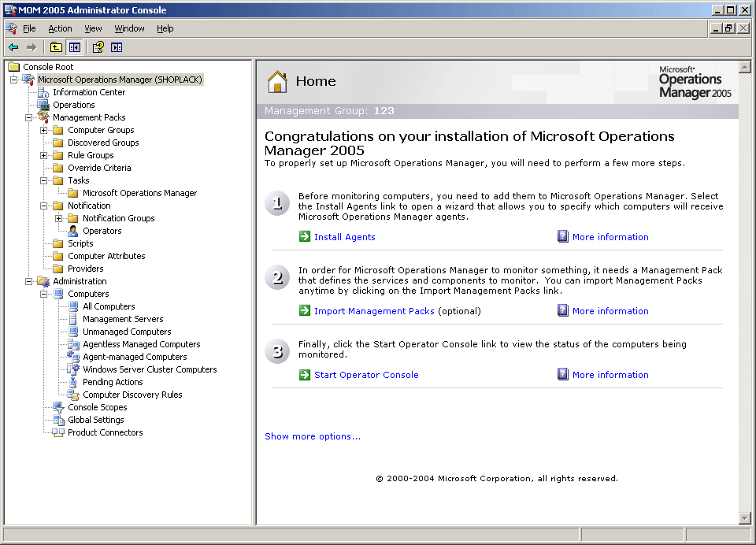Restore the inner MDI child window
Screen dimensions: 756x545
pyautogui.click(x=728, y=28)
